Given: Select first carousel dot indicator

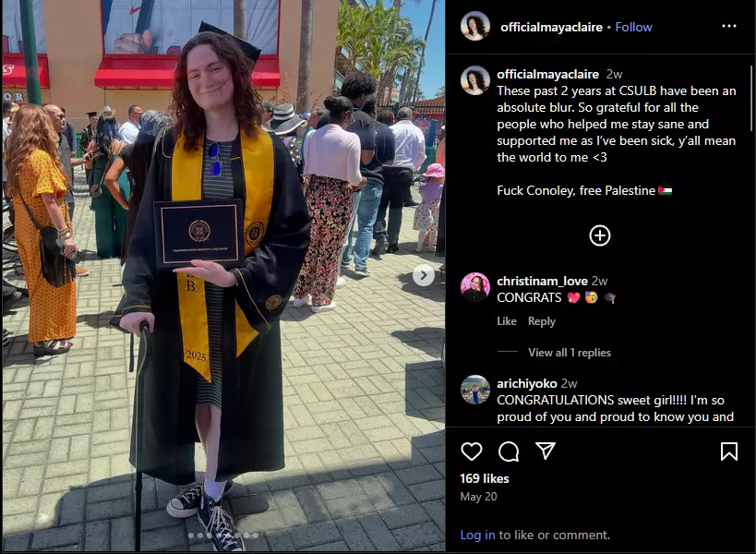Looking at the screenshot, I should click(x=191, y=536).
